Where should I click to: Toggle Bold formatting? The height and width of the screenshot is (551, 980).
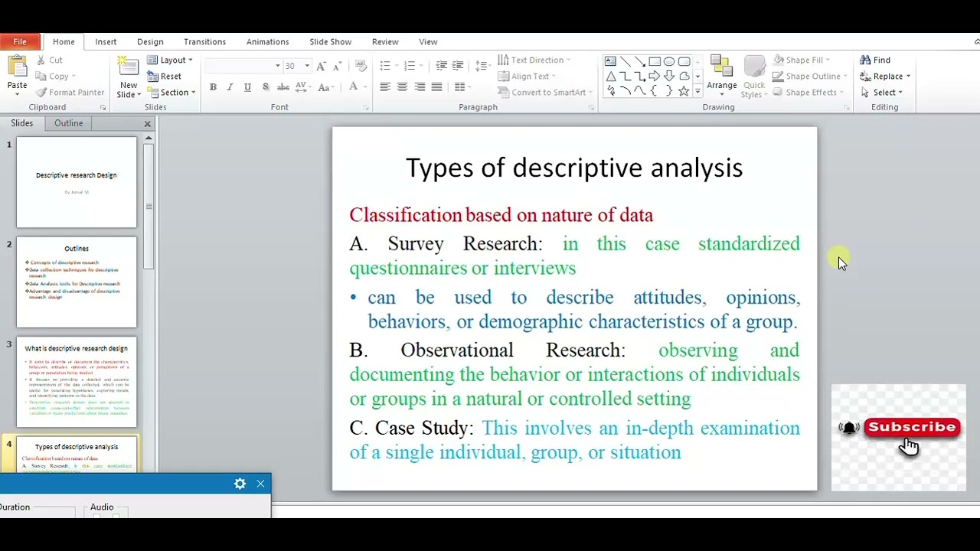213,87
